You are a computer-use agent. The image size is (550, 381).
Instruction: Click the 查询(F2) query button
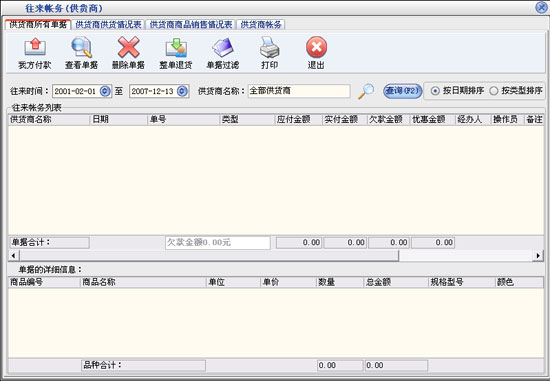[x=402, y=91]
